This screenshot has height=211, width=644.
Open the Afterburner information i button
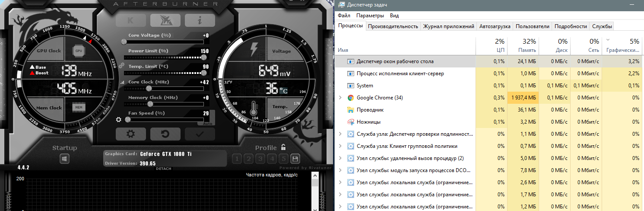click(x=200, y=20)
